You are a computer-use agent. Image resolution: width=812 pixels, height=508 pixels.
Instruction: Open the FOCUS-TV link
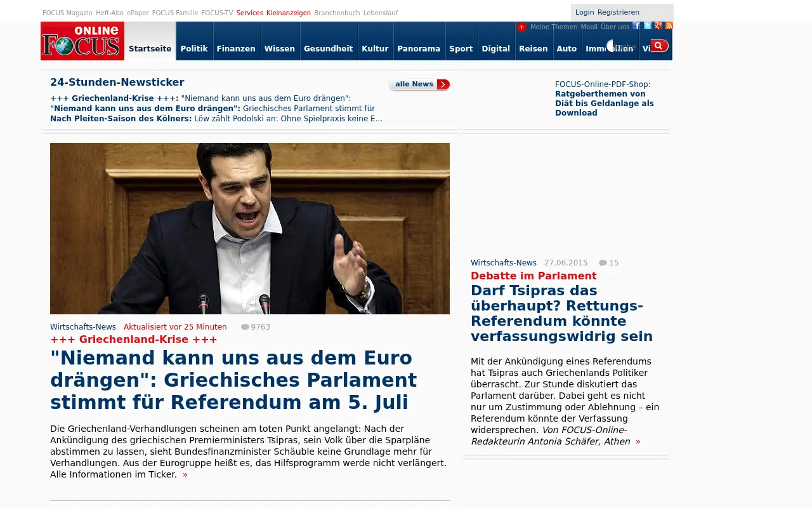(x=217, y=13)
